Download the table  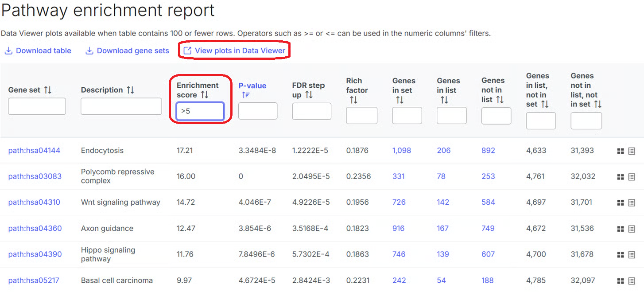[38, 51]
